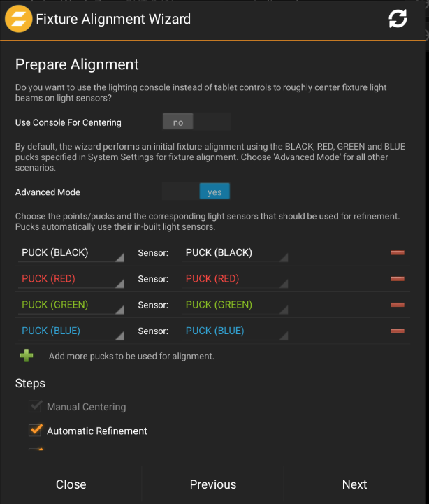Image resolution: width=429 pixels, height=504 pixels.
Task: Open the PUCK (BLACK) point dropdown
Action: (x=72, y=253)
